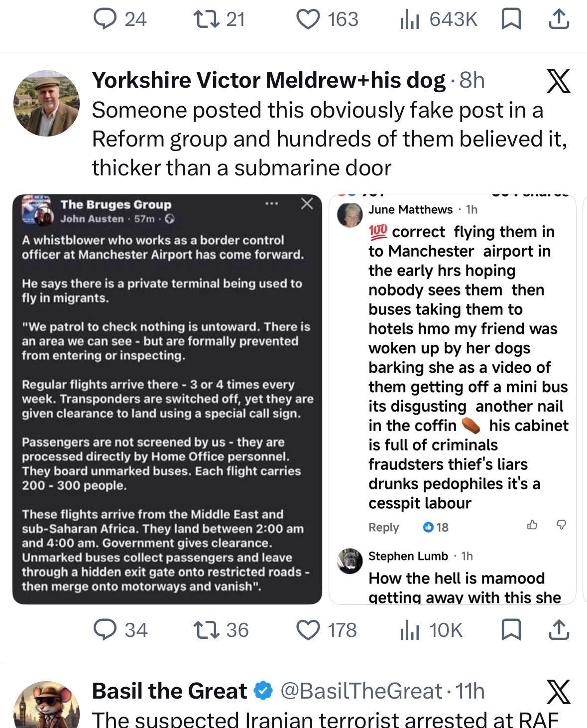Like the post with 178 likes
This screenshot has width=587, height=728.
tap(327, 630)
